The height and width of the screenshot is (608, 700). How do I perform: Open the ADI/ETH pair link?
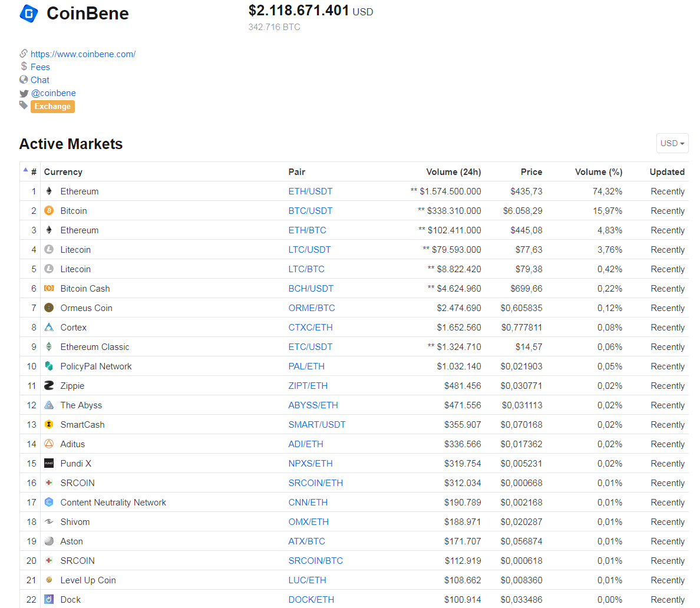[306, 444]
